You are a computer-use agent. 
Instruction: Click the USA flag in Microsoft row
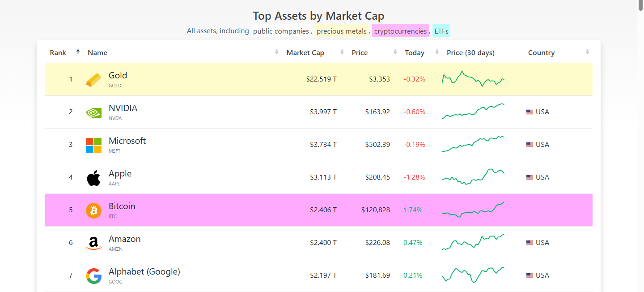[530, 145]
